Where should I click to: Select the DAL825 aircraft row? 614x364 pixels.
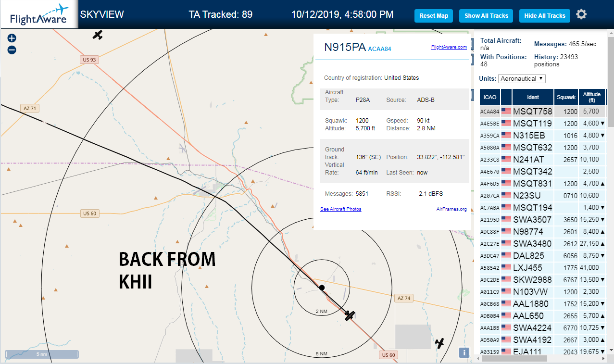click(543, 255)
